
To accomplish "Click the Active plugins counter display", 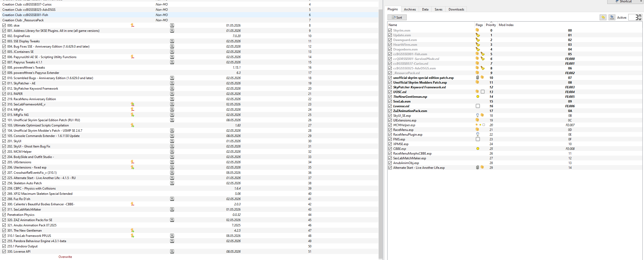I will click(635, 17).
